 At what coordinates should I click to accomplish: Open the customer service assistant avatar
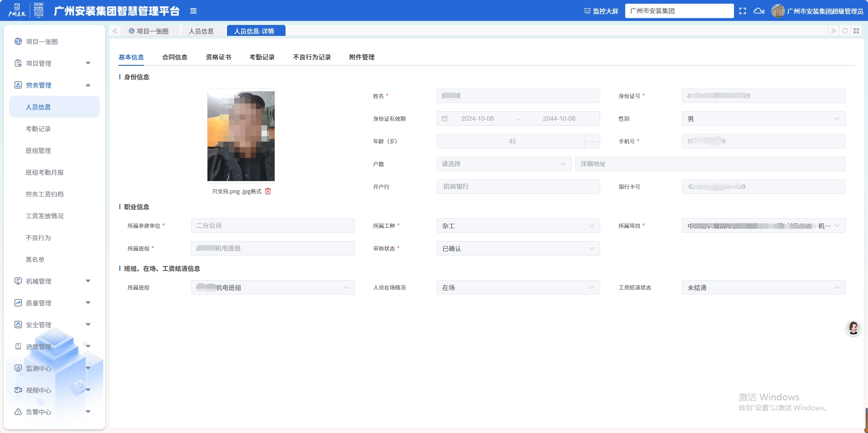tap(853, 328)
